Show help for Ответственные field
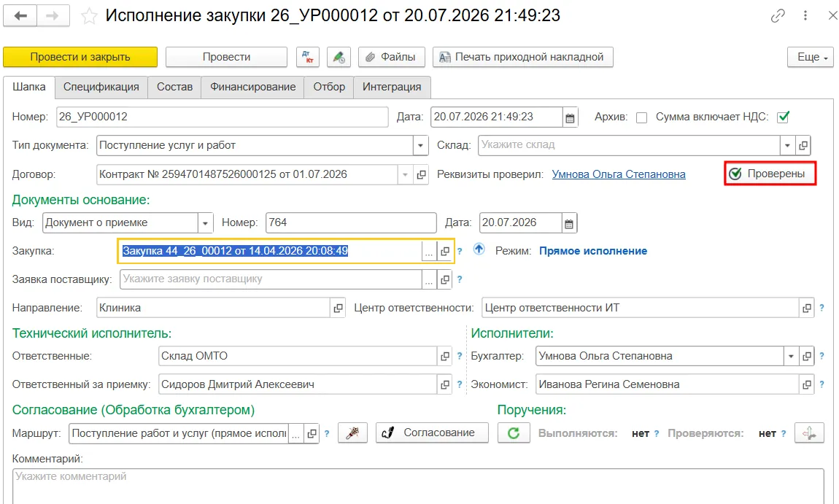The height and width of the screenshot is (504, 839). pos(460,357)
